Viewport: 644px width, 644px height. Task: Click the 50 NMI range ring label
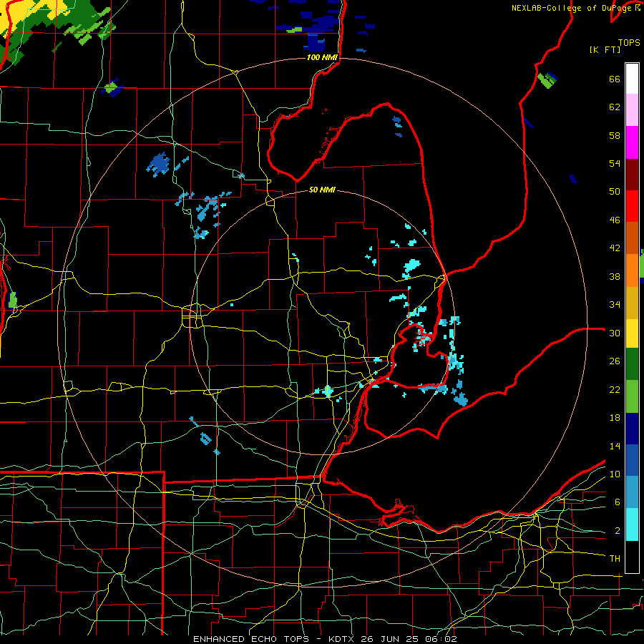(x=323, y=190)
